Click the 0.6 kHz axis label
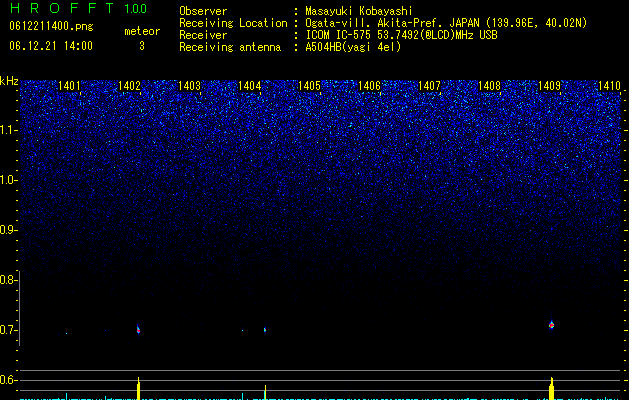This screenshot has height=400, width=629. pos(8,380)
